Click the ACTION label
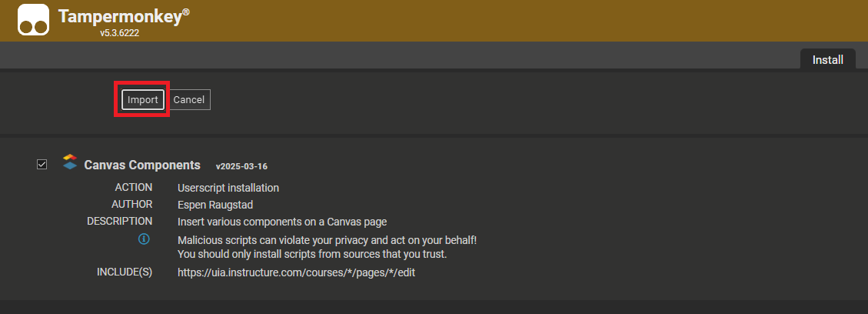This screenshot has height=314, width=868. (134, 188)
